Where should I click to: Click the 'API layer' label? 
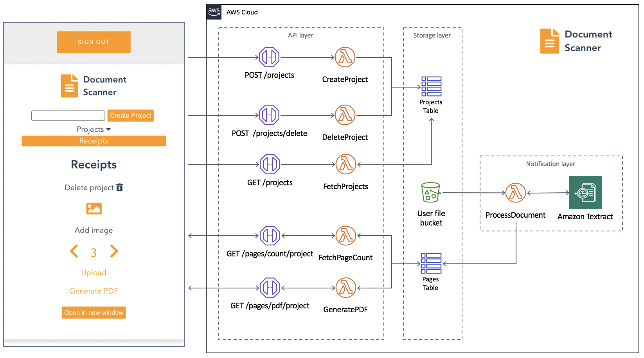[x=300, y=35]
